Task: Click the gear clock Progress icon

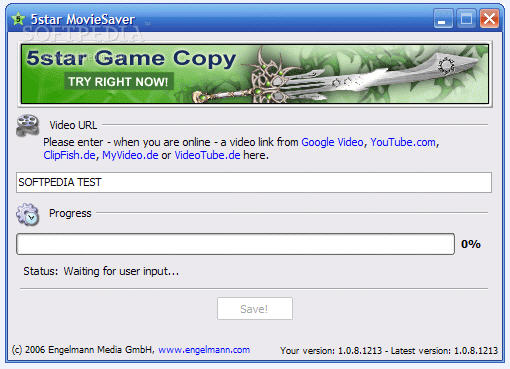Action: (28, 214)
